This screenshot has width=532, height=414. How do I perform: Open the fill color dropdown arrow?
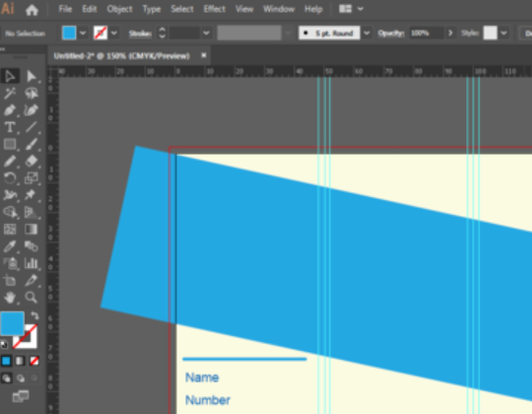tap(83, 34)
